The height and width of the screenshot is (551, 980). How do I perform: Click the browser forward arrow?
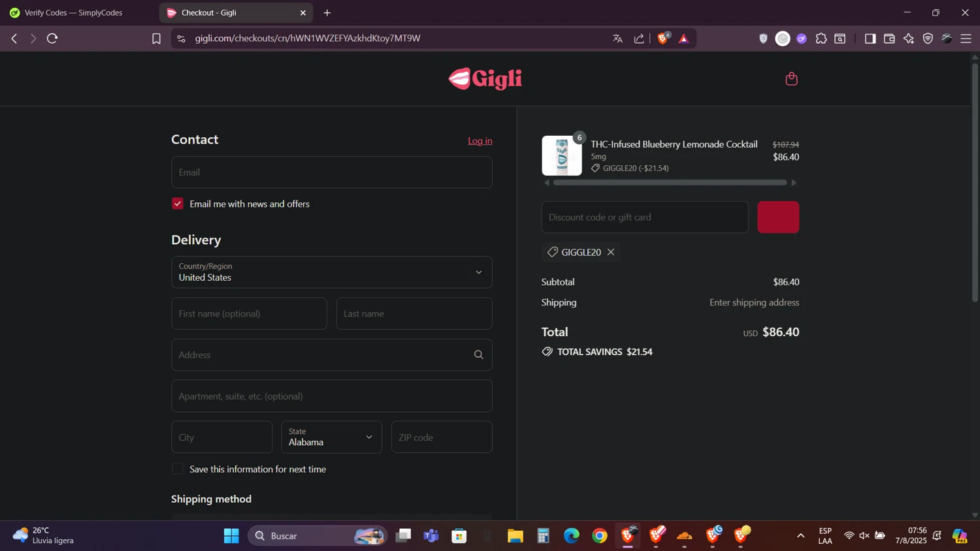coord(33,39)
